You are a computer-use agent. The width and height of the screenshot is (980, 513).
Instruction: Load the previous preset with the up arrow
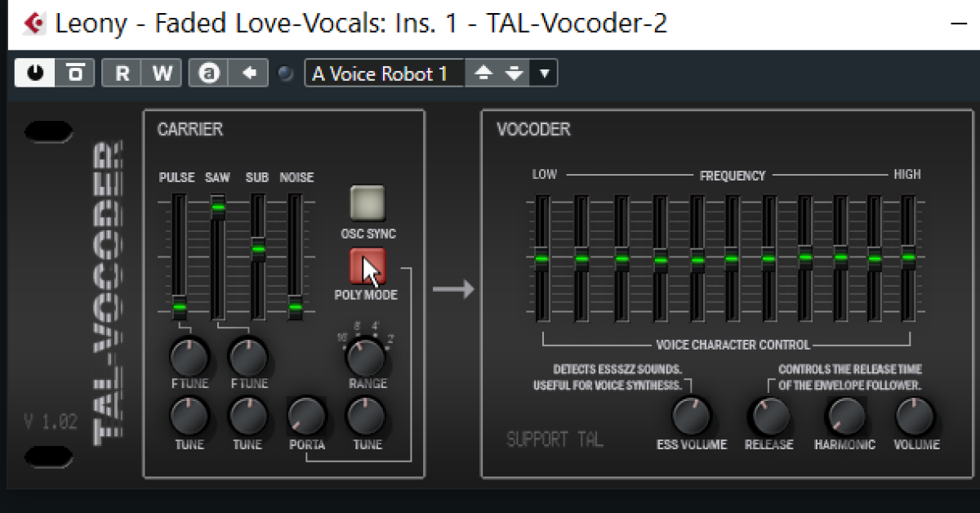484,74
